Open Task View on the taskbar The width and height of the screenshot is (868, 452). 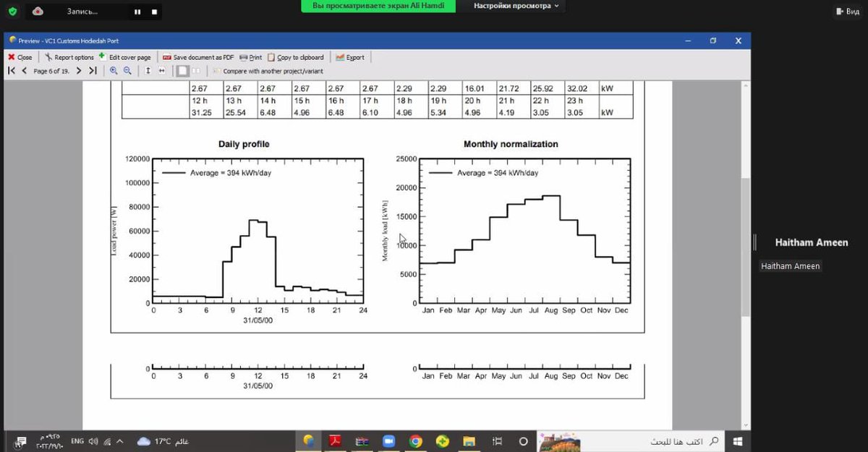[x=497, y=441]
